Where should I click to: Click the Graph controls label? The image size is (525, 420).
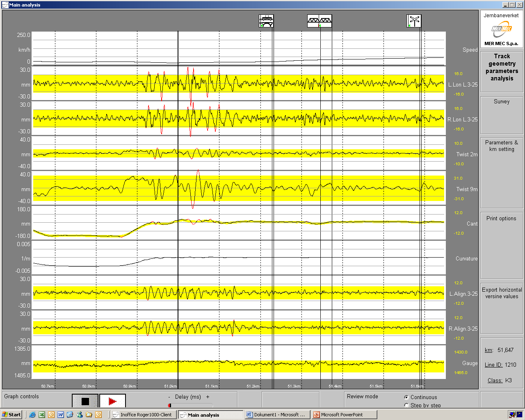click(x=21, y=397)
